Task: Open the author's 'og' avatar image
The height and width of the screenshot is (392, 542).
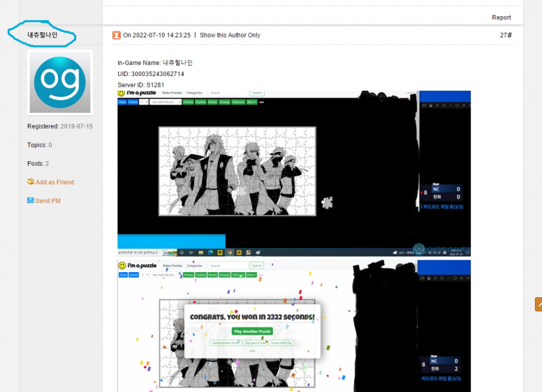Action: click(x=60, y=82)
